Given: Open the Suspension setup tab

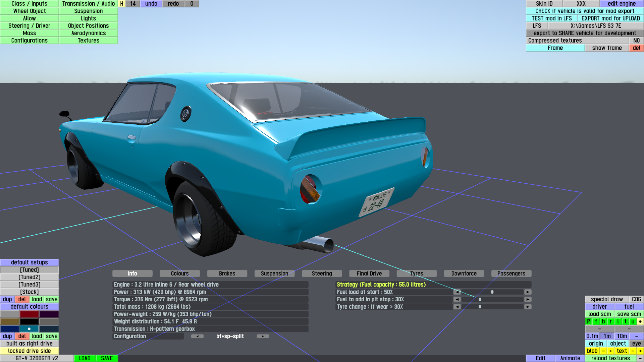Looking at the screenshot, I should pos(274,274).
